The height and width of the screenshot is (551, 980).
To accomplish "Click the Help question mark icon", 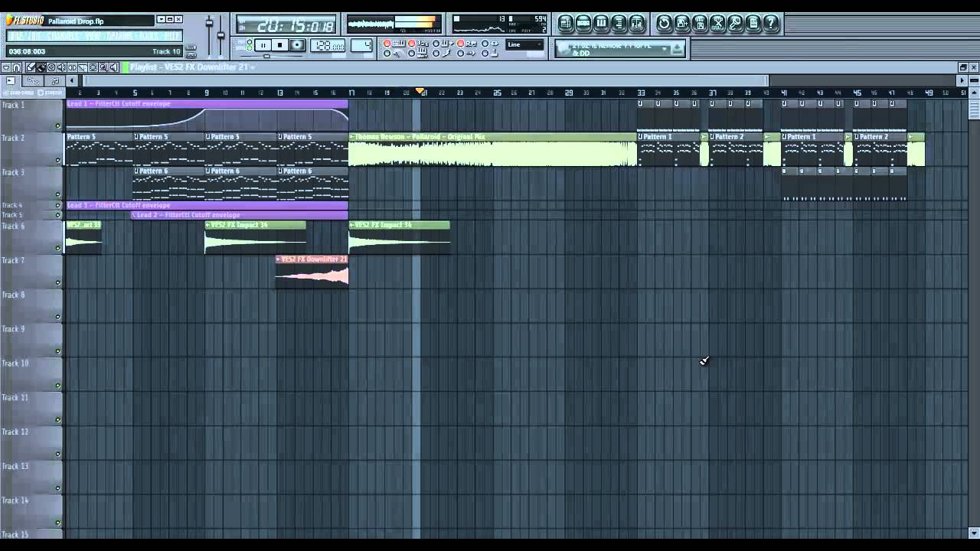I will 770,23.
